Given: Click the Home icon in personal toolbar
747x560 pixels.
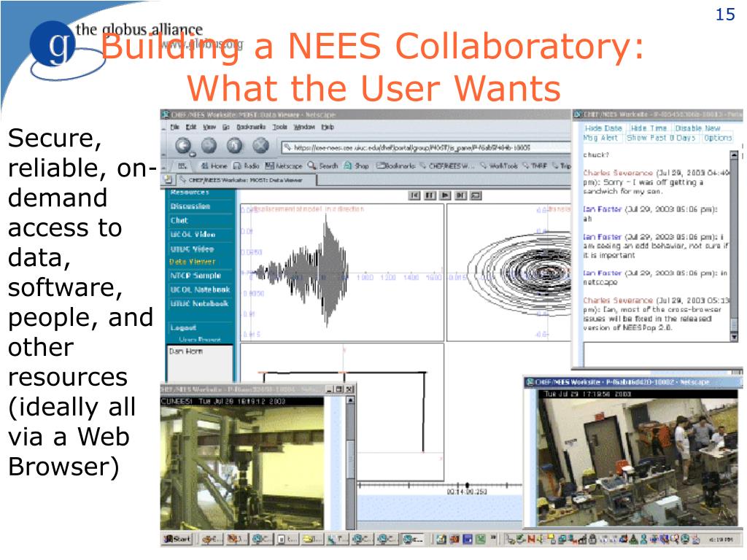Looking at the screenshot, I should (214, 166).
